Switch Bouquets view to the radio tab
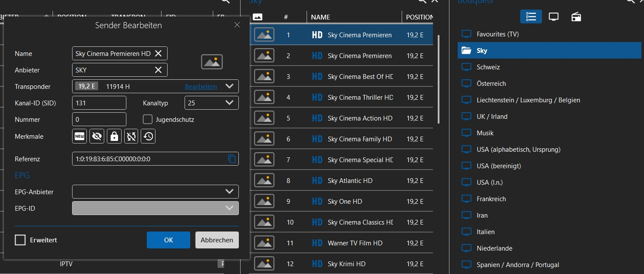 (576, 16)
